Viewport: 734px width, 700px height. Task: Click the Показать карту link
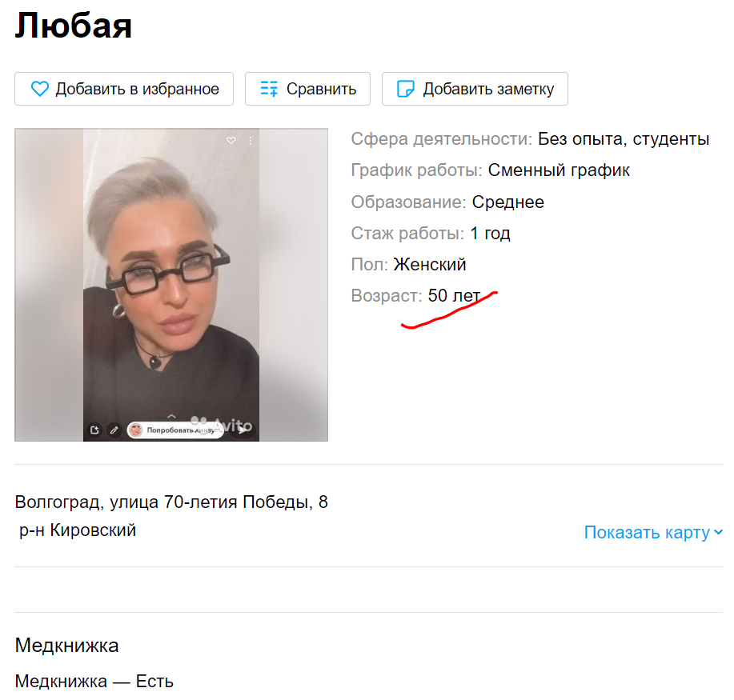pos(647,533)
